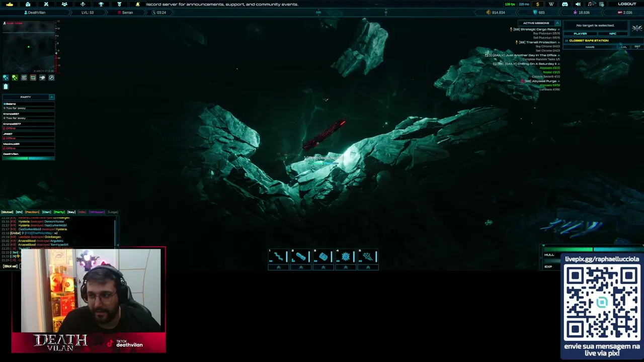
Task: Click the 03:24 clock
Action: [x=159, y=13]
